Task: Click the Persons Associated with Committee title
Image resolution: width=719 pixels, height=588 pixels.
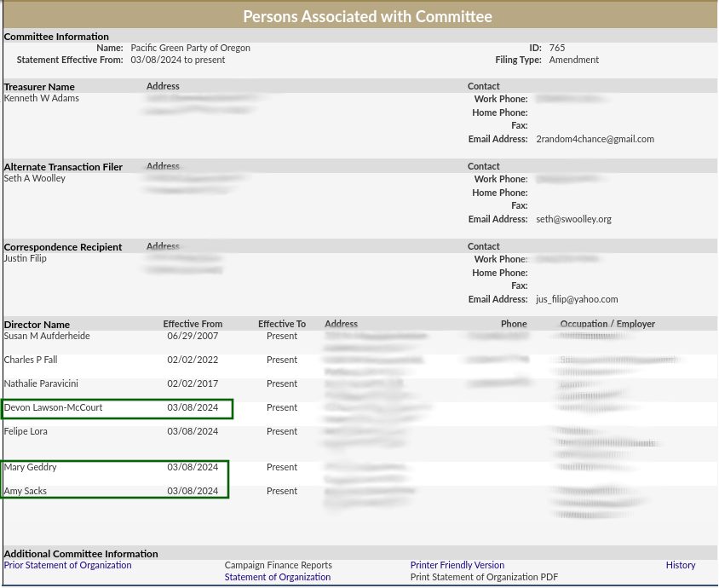Action: pos(367,16)
